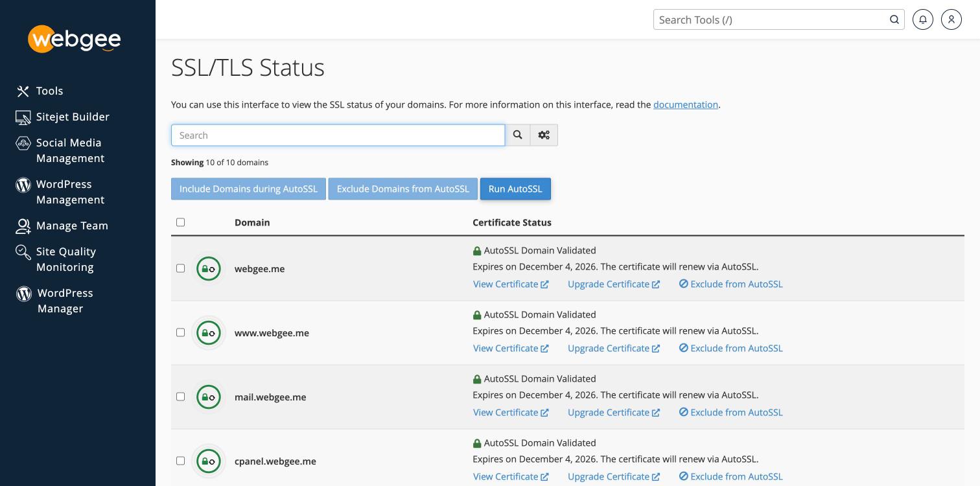Click the green lock badge for www.webgee.me

(x=209, y=332)
